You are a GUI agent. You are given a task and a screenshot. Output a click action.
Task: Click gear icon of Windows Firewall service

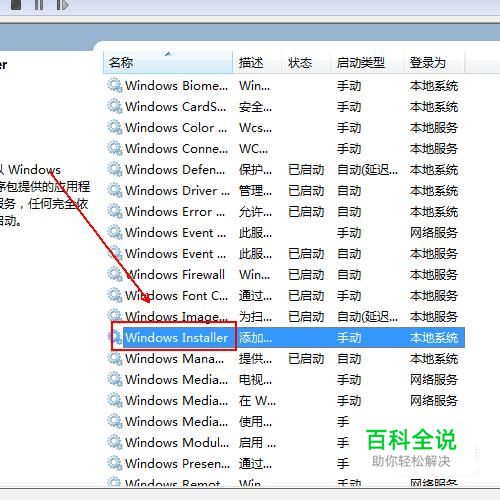[x=115, y=274]
